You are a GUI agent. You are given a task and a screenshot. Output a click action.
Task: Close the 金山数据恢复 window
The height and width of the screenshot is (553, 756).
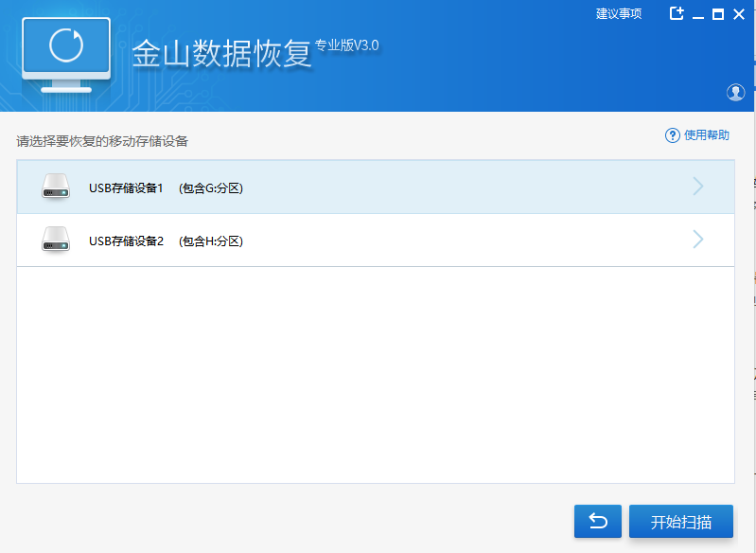738,14
